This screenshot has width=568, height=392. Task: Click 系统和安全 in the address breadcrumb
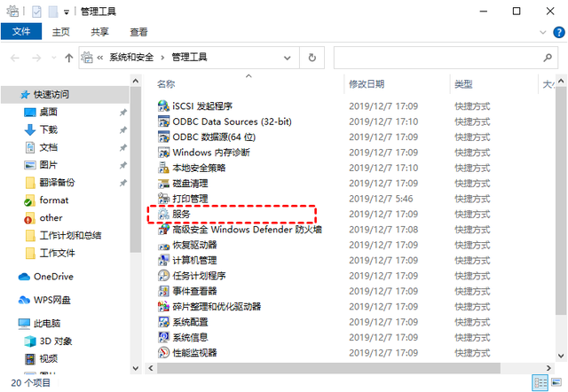131,57
